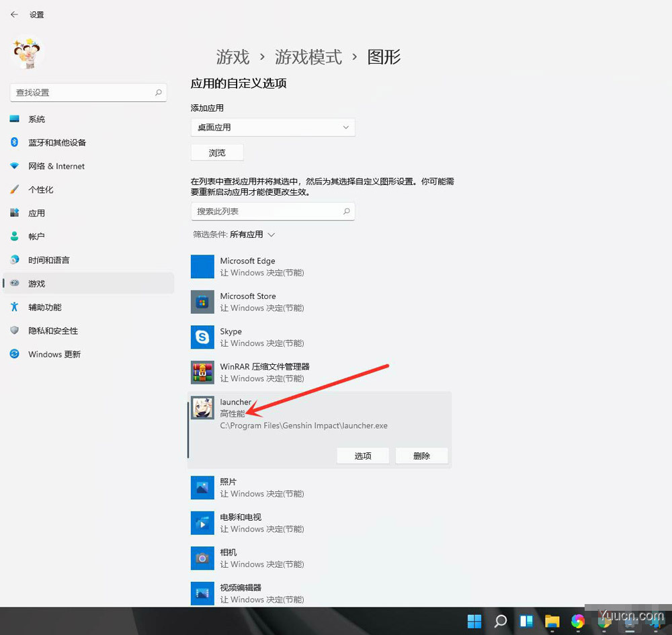
Task: Open 时间和语言 settings category
Action: click(x=88, y=259)
